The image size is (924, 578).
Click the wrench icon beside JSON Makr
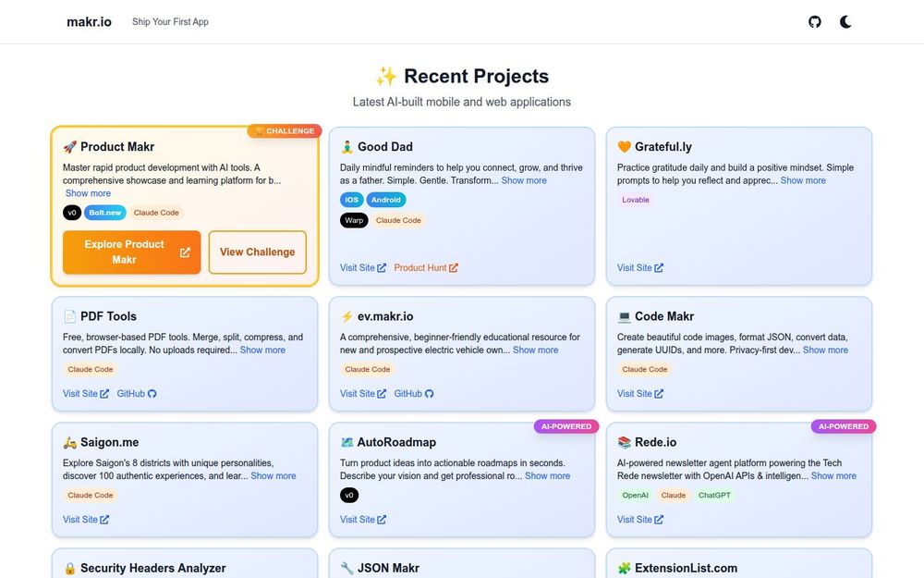[347, 569]
